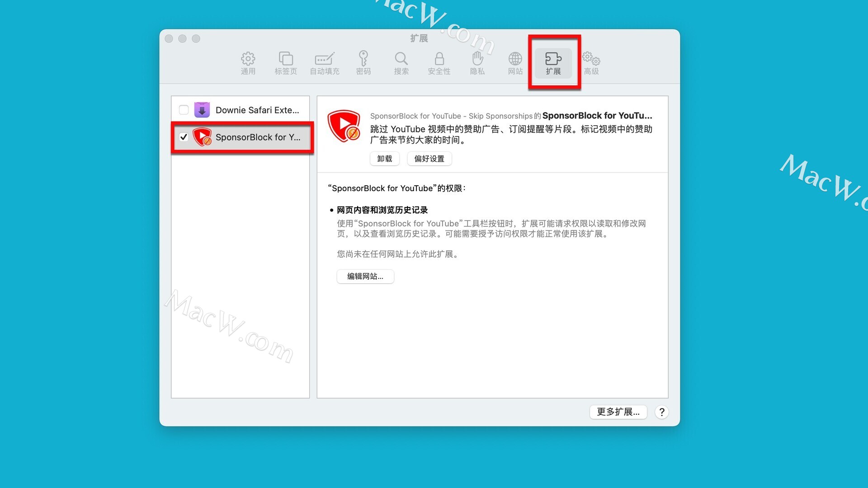Viewport: 868px width, 488px height.
Task: Close the preferences window with red button
Action: pos(169,39)
